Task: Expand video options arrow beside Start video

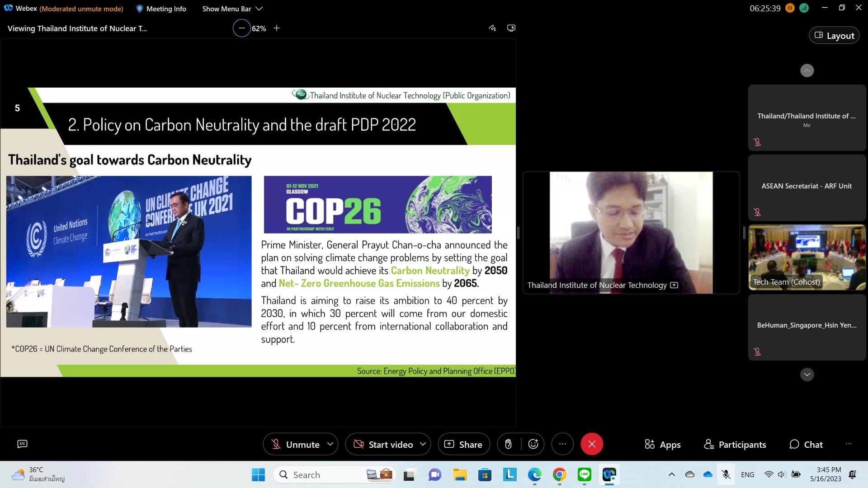Action: 423,444
